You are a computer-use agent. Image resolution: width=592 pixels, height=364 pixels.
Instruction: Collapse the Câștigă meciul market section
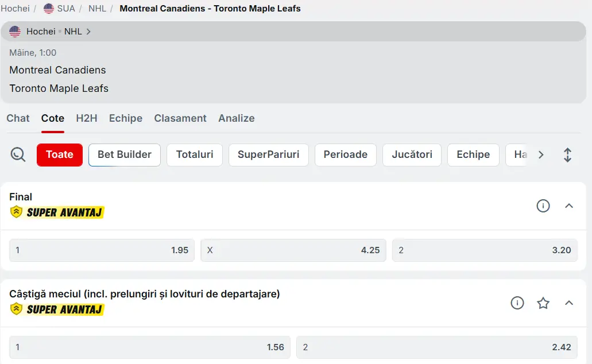(x=569, y=303)
